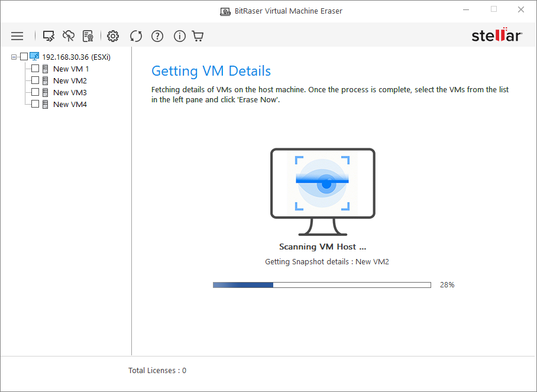
Task: Select the 192.168.30.36 (ESXi) host label
Action: coord(76,57)
